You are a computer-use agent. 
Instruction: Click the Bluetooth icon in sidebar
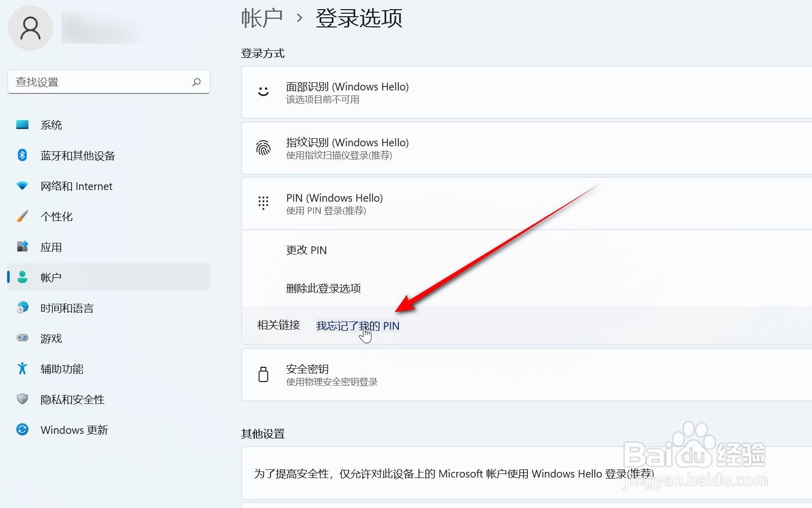coord(22,155)
